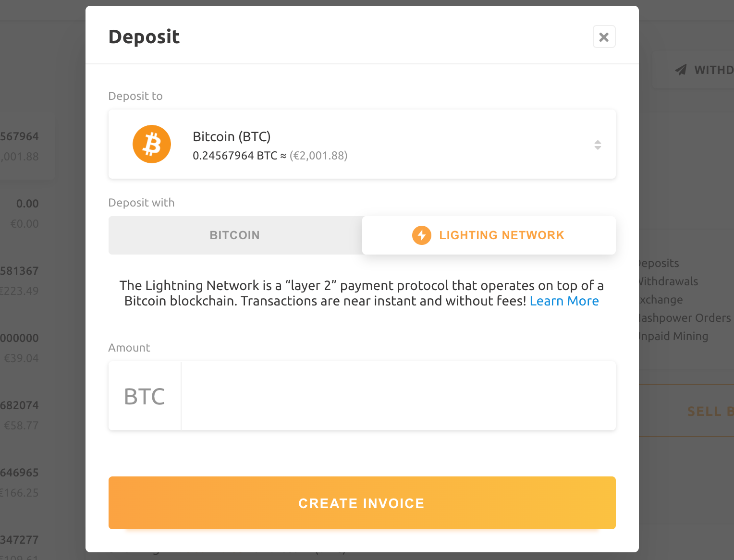The image size is (734, 560).
Task: Click the BTC label in the amount field
Action: coord(144,396)
